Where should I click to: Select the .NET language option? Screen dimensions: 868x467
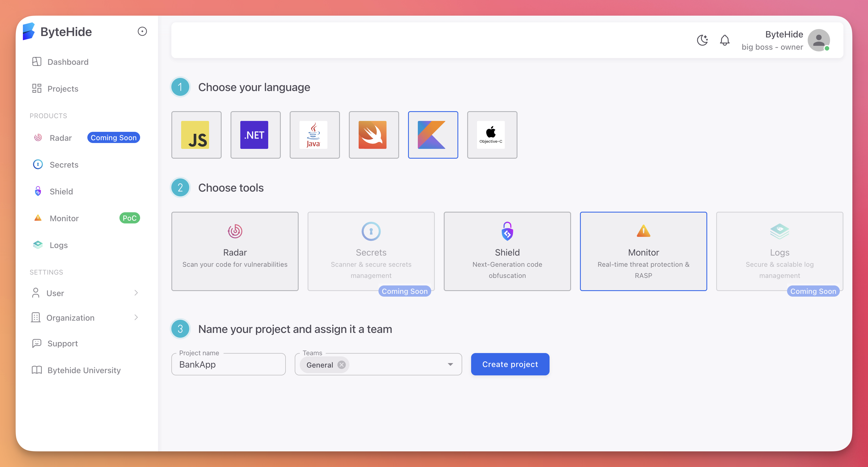[255, 135]
